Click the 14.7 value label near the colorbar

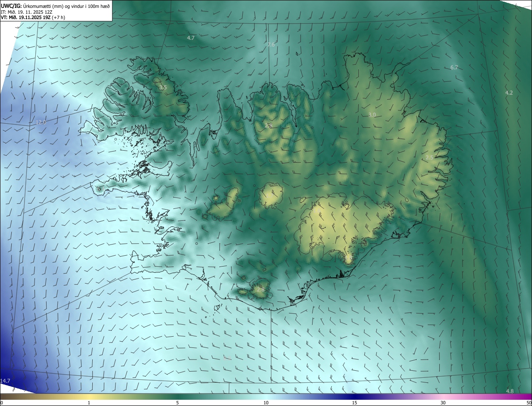[5, 381]
